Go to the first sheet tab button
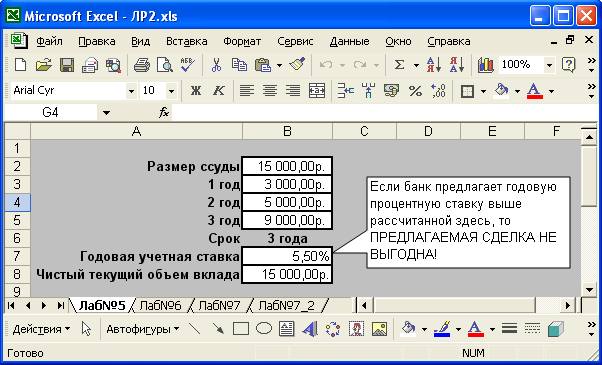This screenshot has width=602, height=365. click(11, 306)
